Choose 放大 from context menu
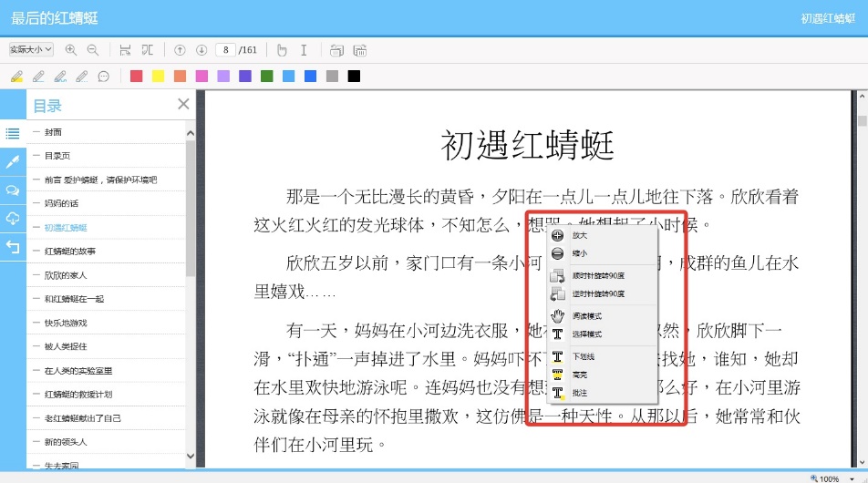The image size is (868, 483). 603,235
